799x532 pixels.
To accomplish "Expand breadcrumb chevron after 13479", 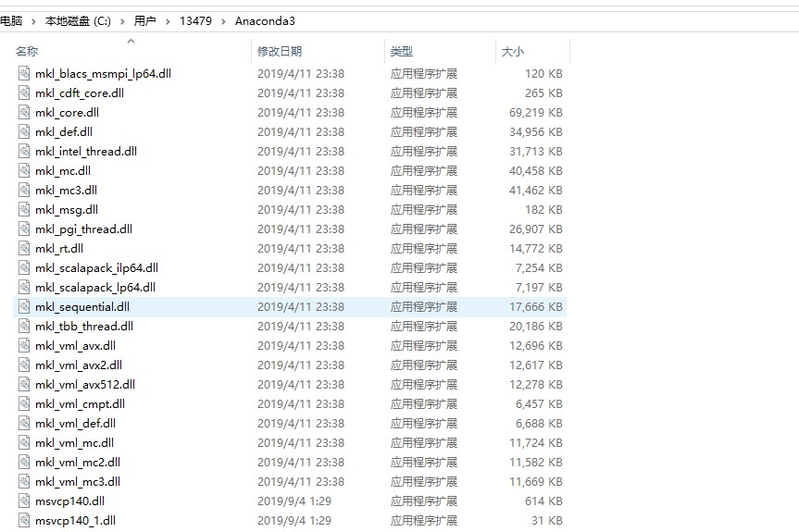I will coord(223,21).
